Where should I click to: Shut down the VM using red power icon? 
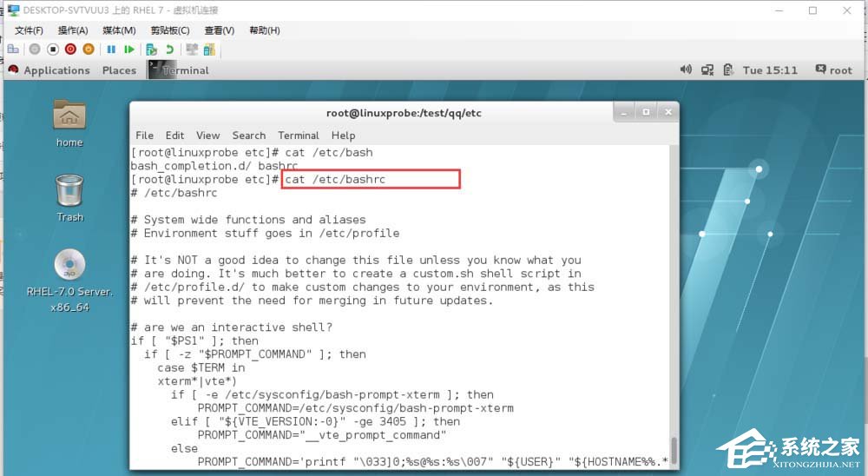tap(70, 50)
